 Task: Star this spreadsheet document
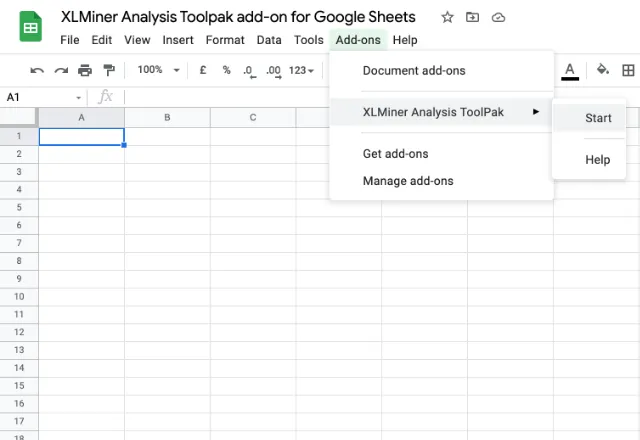[x=447, y=18]
